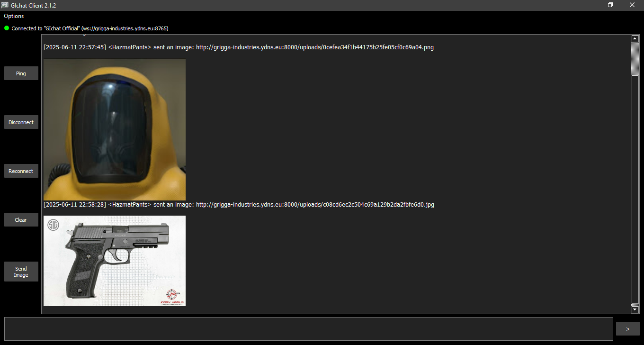Click the Ping button
Image resolution: width=644 pixels, height=345 pixels.
tap(21, 73)
